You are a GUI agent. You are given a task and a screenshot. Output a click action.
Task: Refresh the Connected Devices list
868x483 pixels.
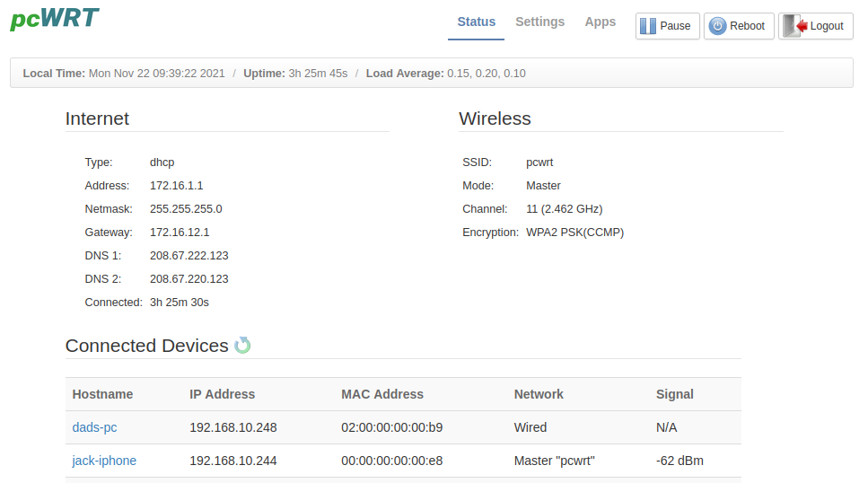coord(242,346)
